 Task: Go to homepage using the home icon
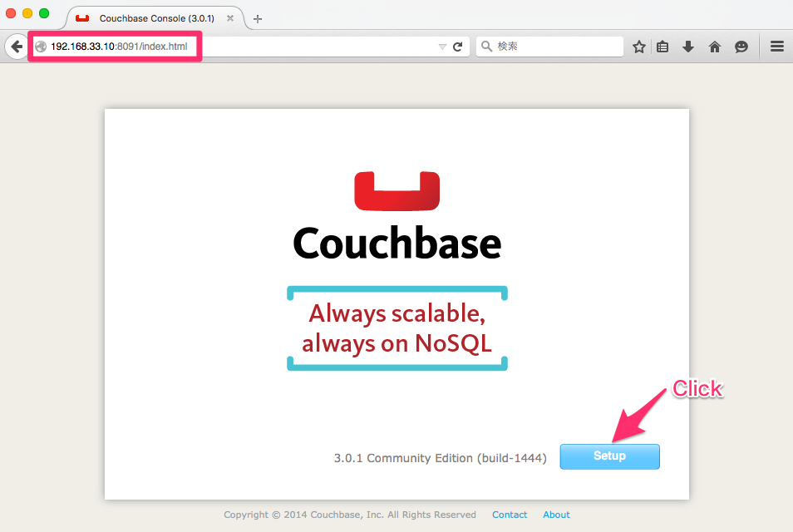click(714, 47)
